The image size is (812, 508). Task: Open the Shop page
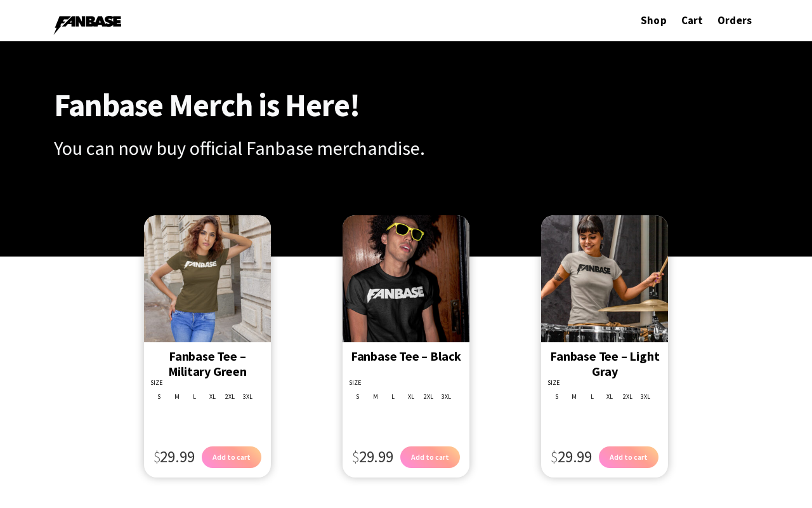[x=653, y=20]
